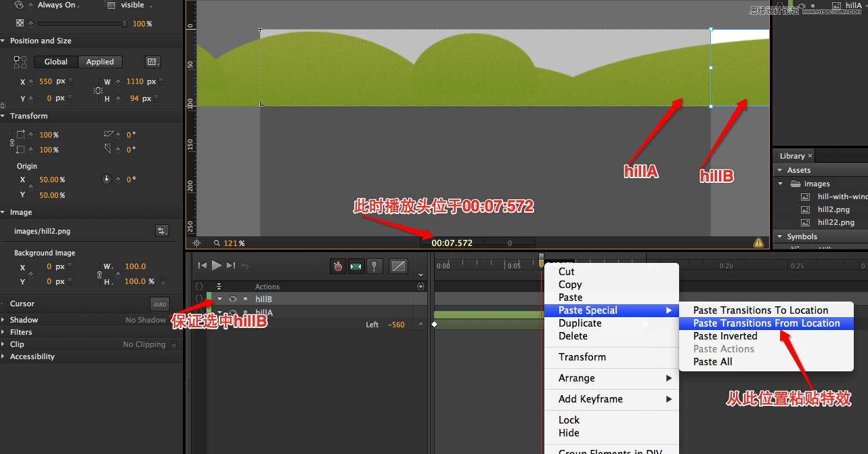Toggle the X position px unit switch
Viewport: 868px width, 454px height.
(70, 81)
